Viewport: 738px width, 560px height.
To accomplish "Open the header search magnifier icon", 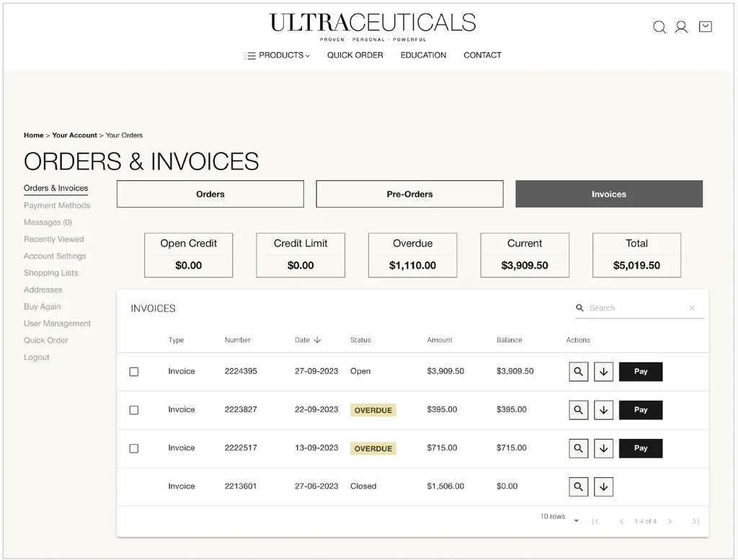I will click(659, 27).
